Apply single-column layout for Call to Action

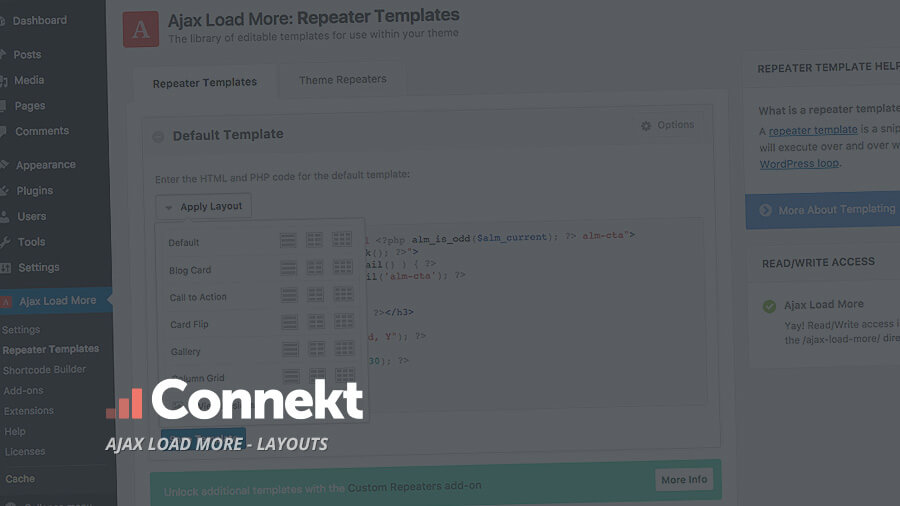(289, 295)
